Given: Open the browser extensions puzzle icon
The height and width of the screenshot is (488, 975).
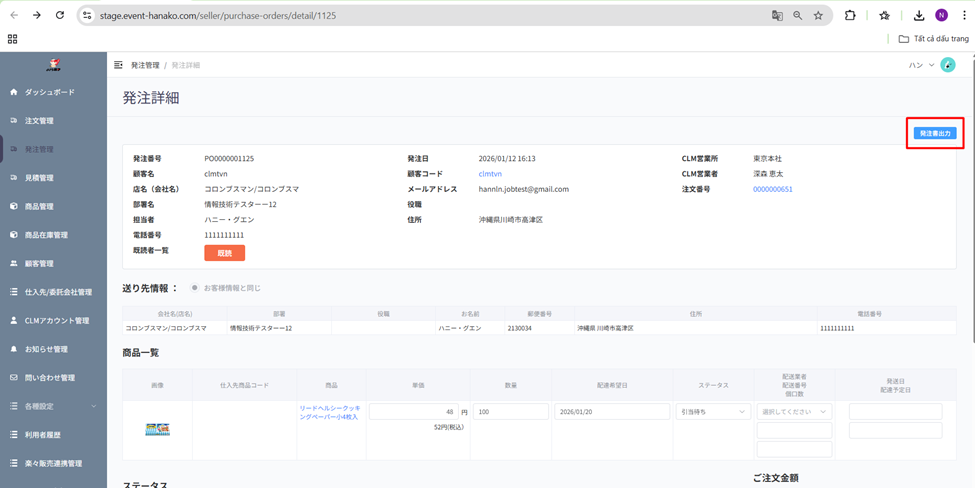Looking at the screenshot, I should click(x=850, y=16).
